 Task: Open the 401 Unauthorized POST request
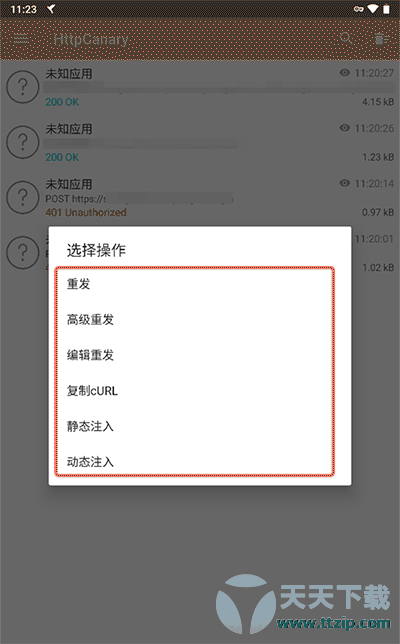click(x=200, y=198)
